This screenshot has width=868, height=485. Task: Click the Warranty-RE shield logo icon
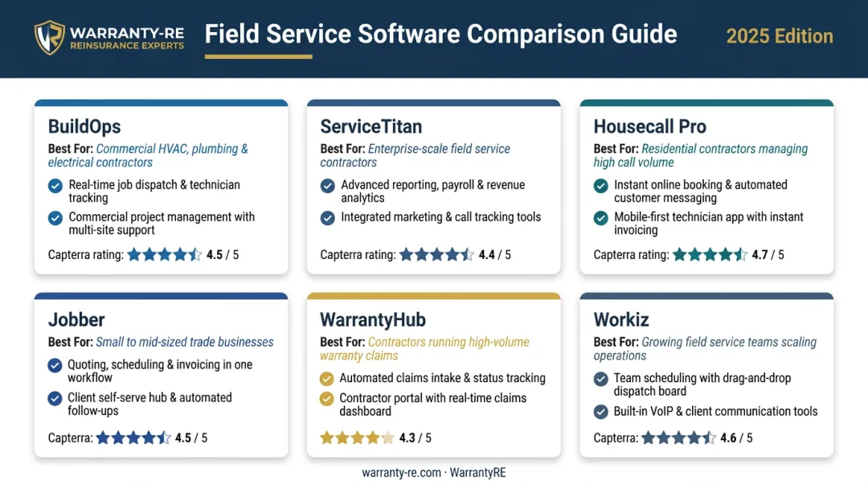coord(49,37)
